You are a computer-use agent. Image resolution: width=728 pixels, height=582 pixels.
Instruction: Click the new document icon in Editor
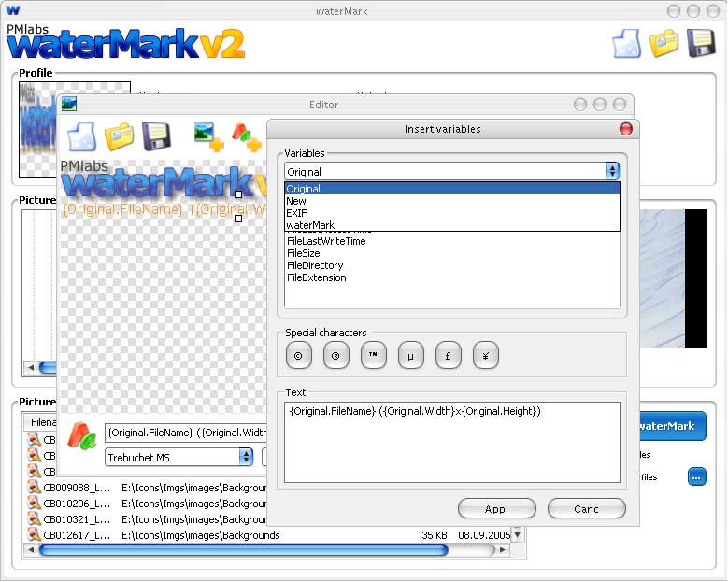point(81,137)
